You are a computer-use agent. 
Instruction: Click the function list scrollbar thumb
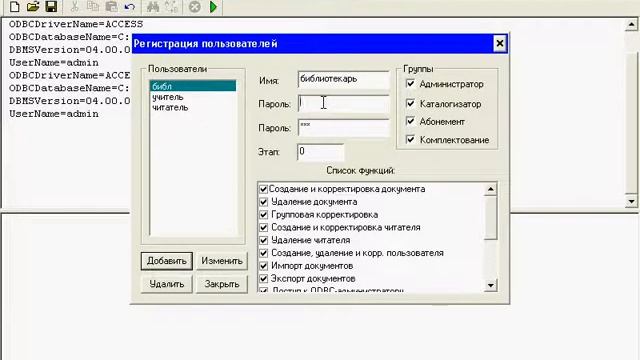(x=490, y=218)
